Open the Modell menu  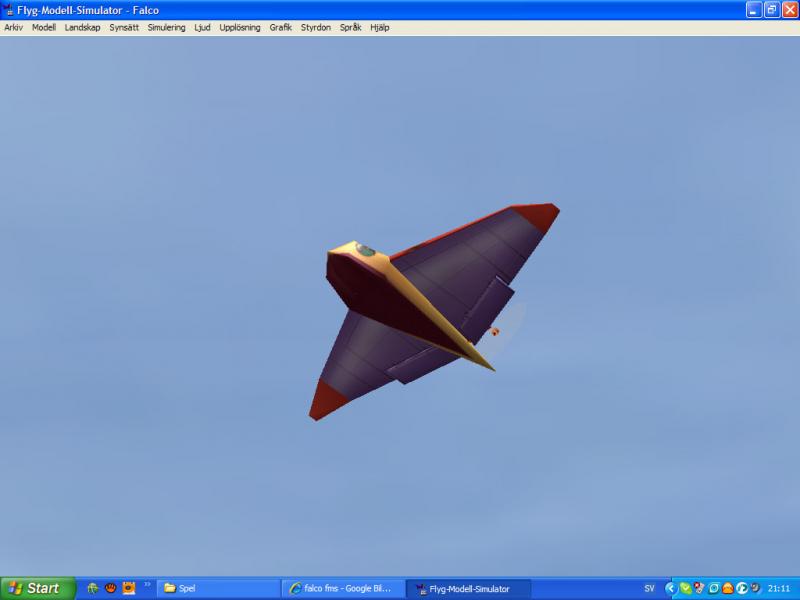[x=44, y=28]
